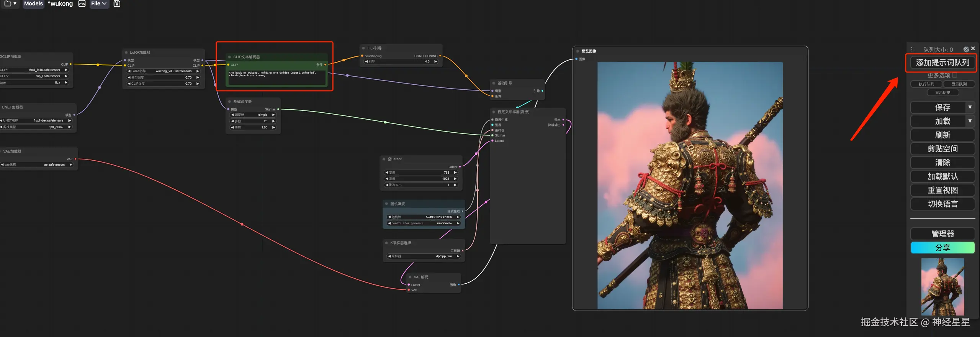
Task: Open the settings gear in the queue panel
Action: [x=966, y=49]
